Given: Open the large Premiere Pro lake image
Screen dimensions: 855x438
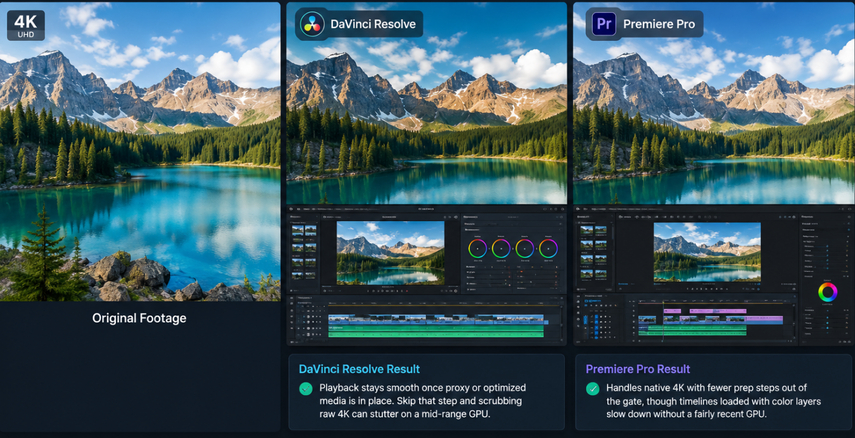Looking at the screenshot, I should click(x=714, y=103).
